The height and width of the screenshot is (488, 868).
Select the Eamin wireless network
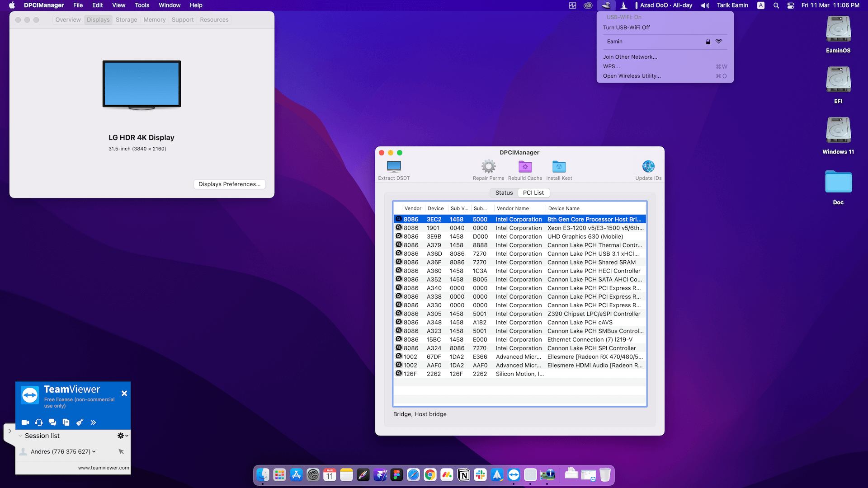coord(665,42)
